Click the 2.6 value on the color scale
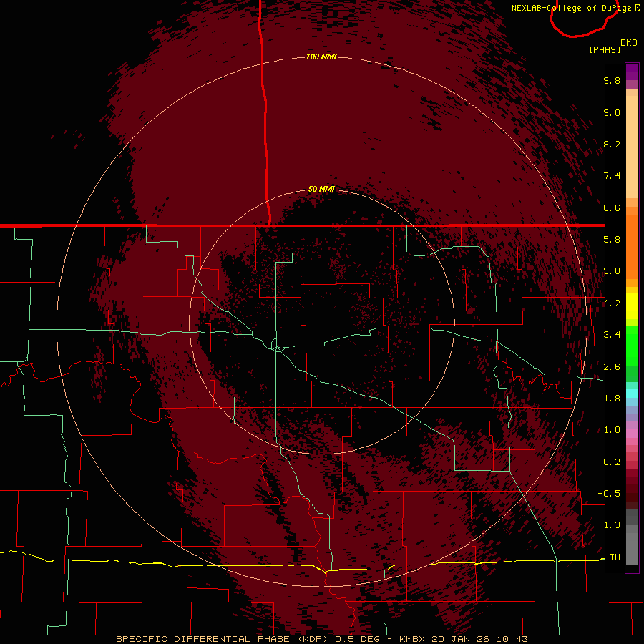Screen dimensions: 644x644 pyautogui.click(x=612, y=367)
